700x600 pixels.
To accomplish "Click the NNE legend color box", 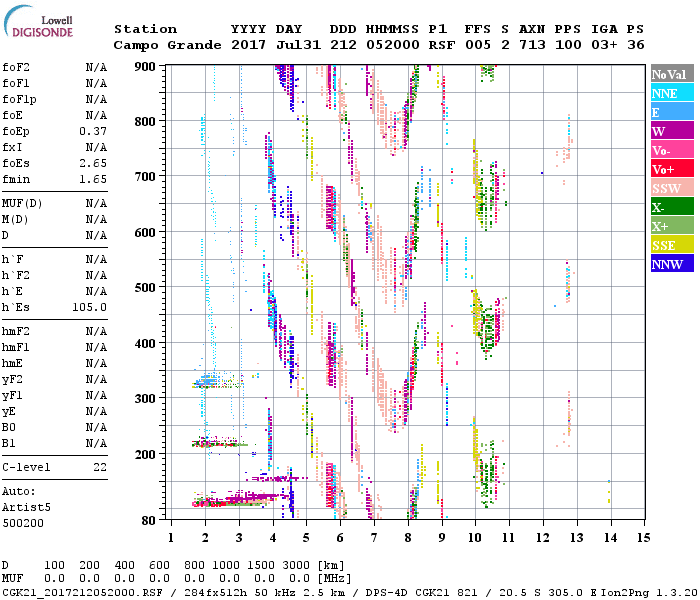I will (671, 93).
